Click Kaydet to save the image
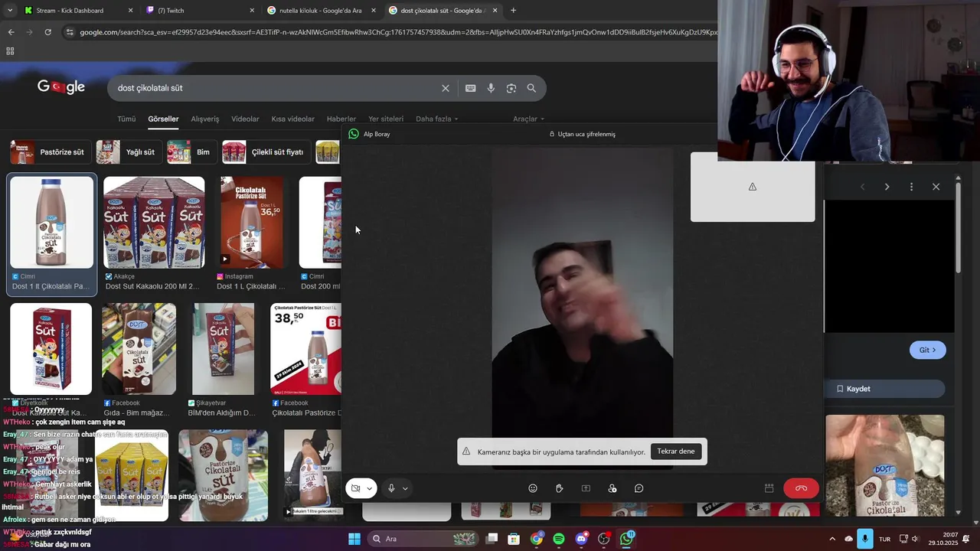The height and width of the screenshot is (551, 980). click(887, 389)
